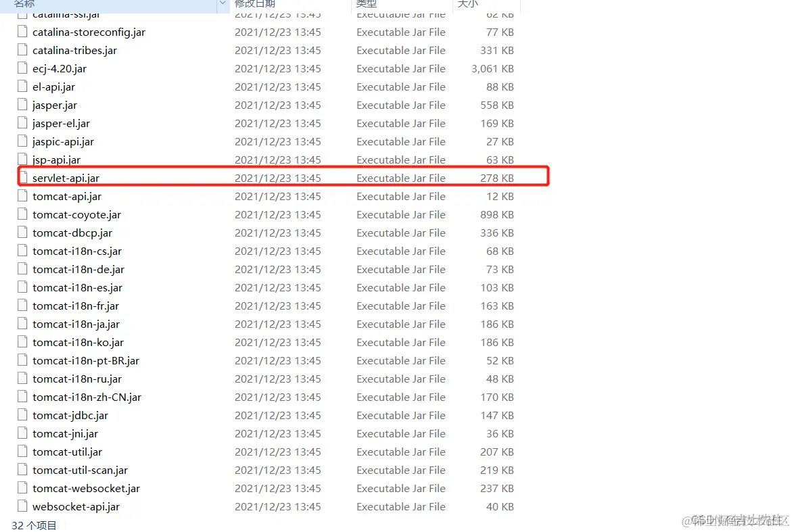Image resolution: width=794 pixels, height=532 pixels.
Task: Click the file icon beside tomcat-dbcp.jar
Action: coord(22,233)
